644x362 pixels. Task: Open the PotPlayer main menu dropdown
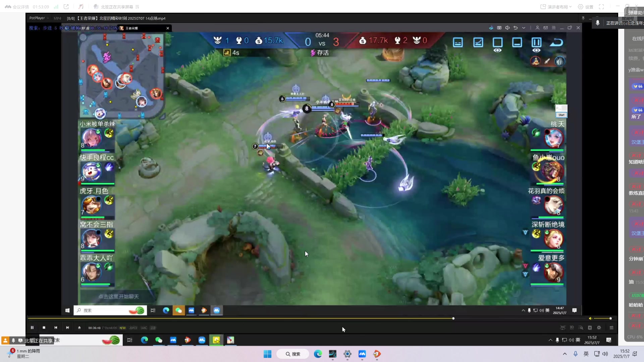point(39,18)
